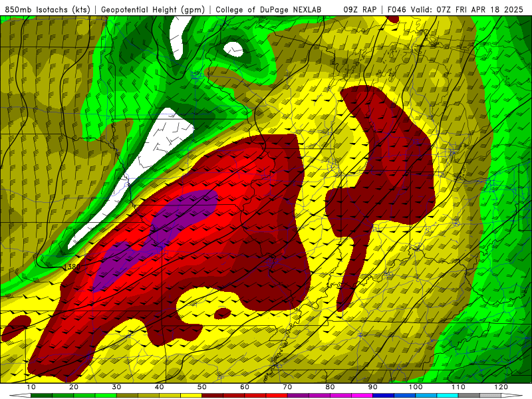Click the left arrow end of color bar
The width and height of the screenshot is (532, 399).
tap(20, 396)
